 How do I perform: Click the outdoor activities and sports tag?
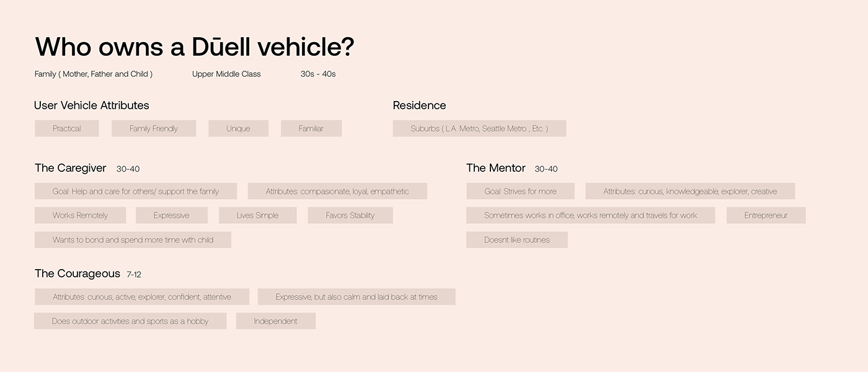click(x=130, y=321)
